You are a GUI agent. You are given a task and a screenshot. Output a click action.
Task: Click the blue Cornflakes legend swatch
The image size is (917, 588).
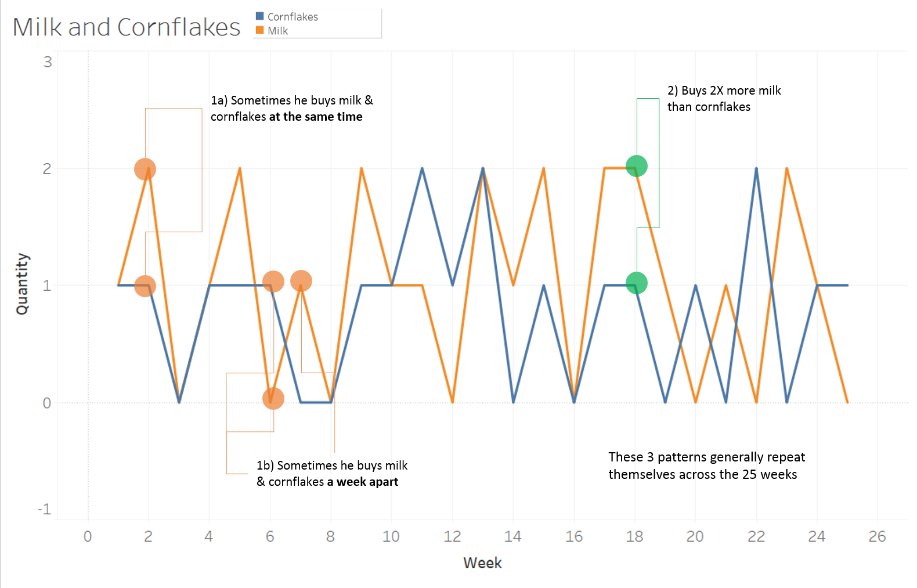260,16
